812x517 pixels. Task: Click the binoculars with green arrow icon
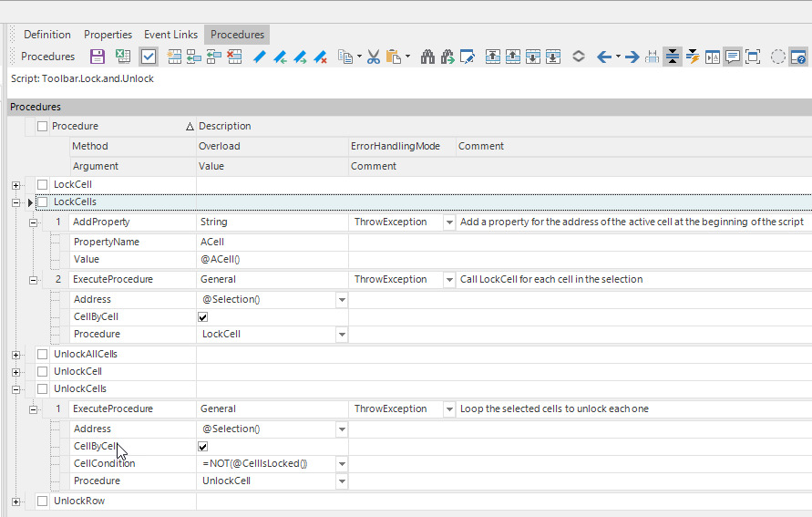447,57
